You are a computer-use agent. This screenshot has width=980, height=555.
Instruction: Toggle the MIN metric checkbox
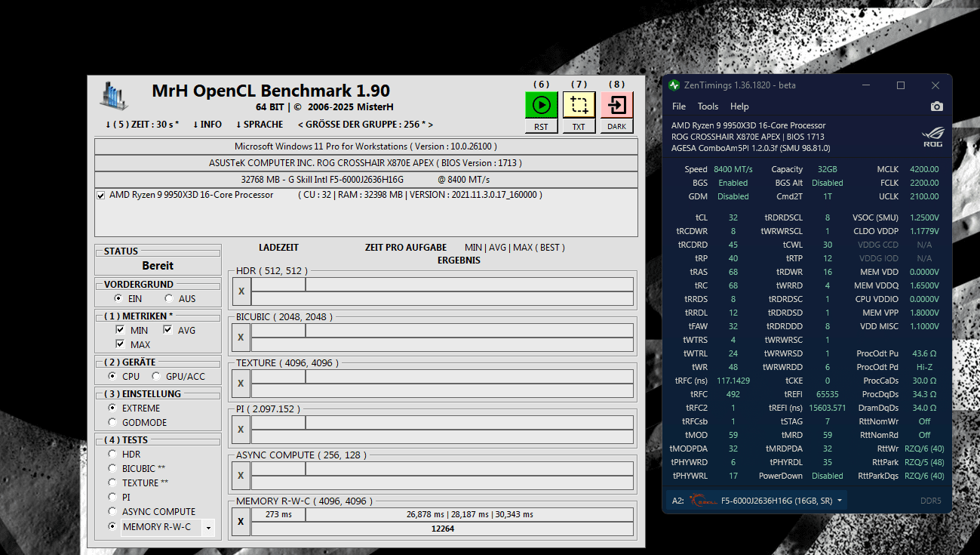tap(120, 330)
